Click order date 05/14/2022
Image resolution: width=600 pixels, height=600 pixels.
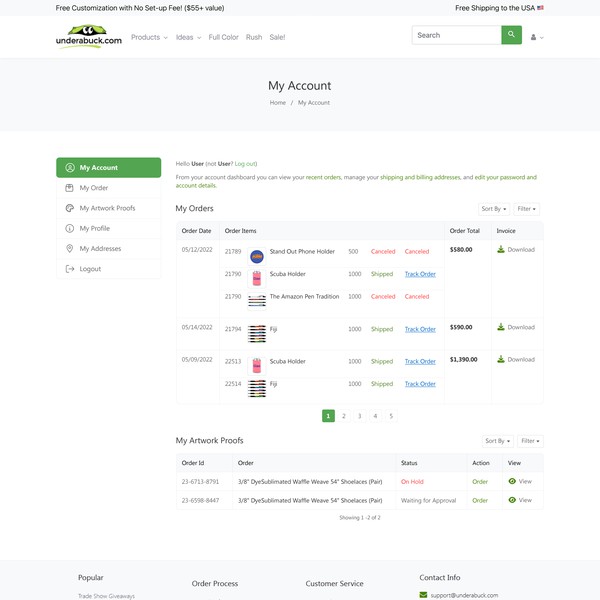coord(197,327)
